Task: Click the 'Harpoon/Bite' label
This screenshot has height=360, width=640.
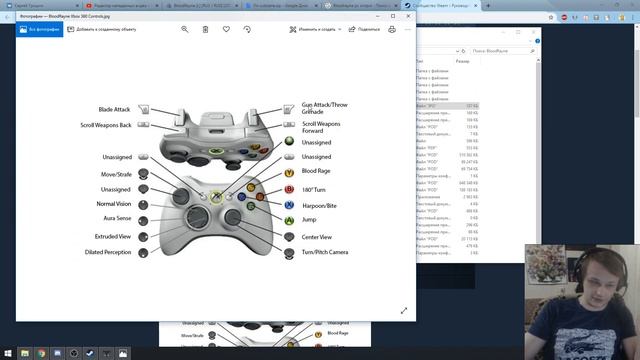Action: pos(320,206)
